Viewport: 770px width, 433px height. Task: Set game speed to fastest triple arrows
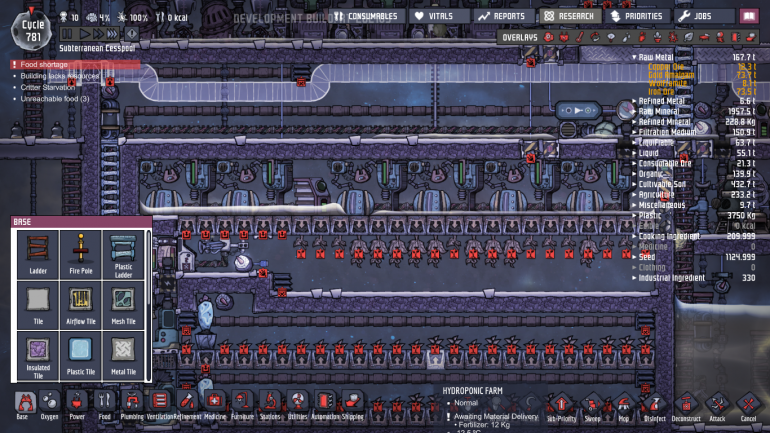click(112, 34)
